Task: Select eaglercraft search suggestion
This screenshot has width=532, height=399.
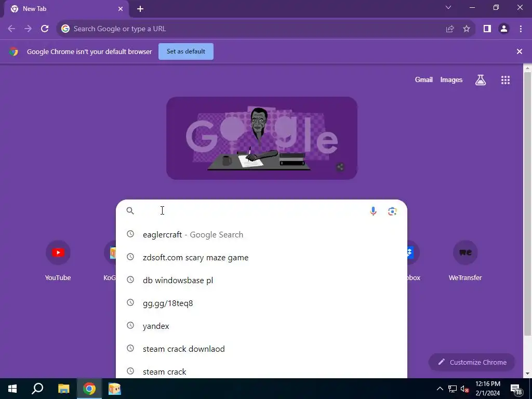Action: tap(261, 234)
